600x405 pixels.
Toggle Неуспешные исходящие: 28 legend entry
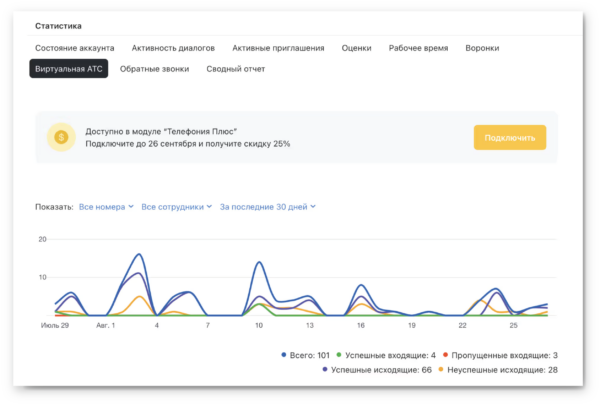click(x=498, y=370)
